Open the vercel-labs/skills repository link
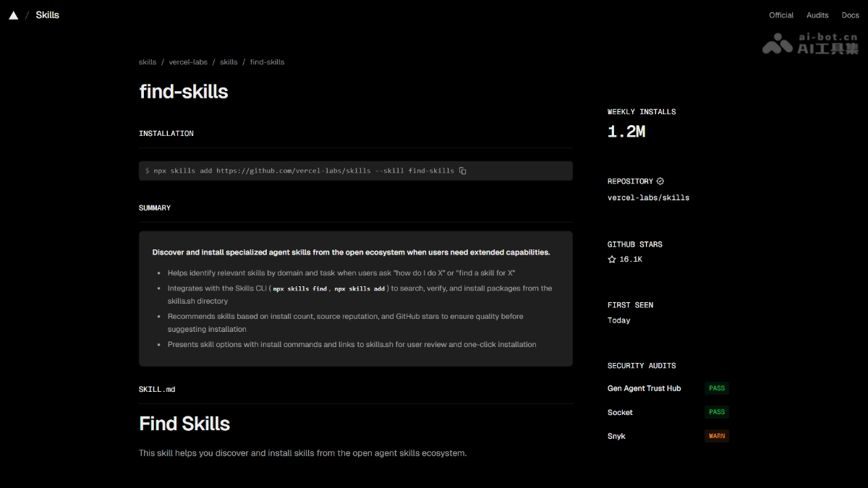Screen dimensions: 868x488 click(648, 198)
